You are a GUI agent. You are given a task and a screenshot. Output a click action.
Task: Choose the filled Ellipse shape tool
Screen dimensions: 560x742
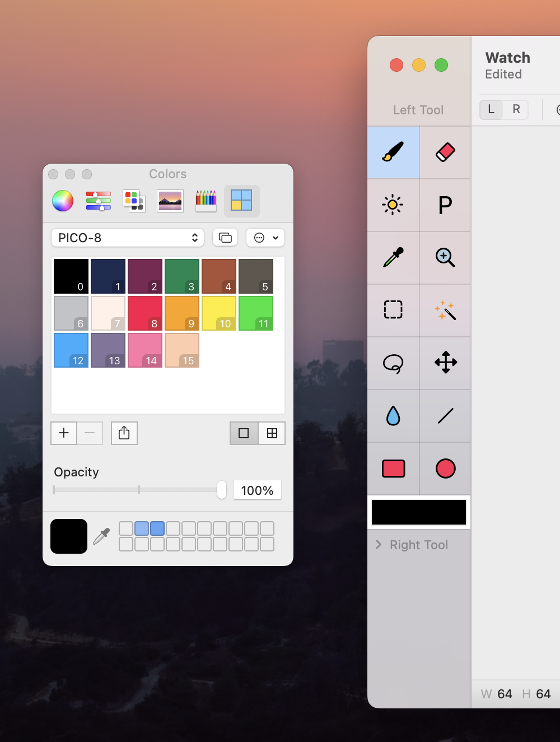coord(445,469)
